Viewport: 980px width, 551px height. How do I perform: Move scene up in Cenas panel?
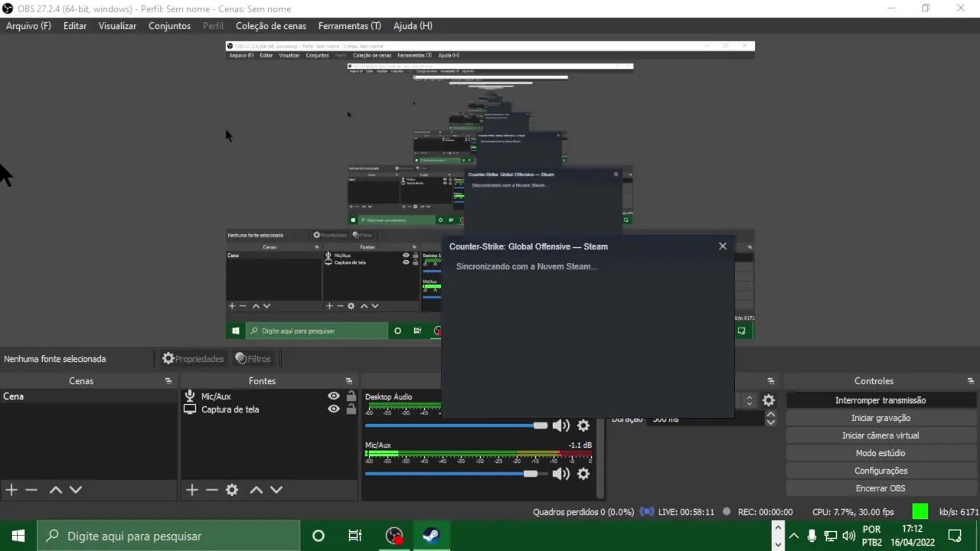[56, 490]
